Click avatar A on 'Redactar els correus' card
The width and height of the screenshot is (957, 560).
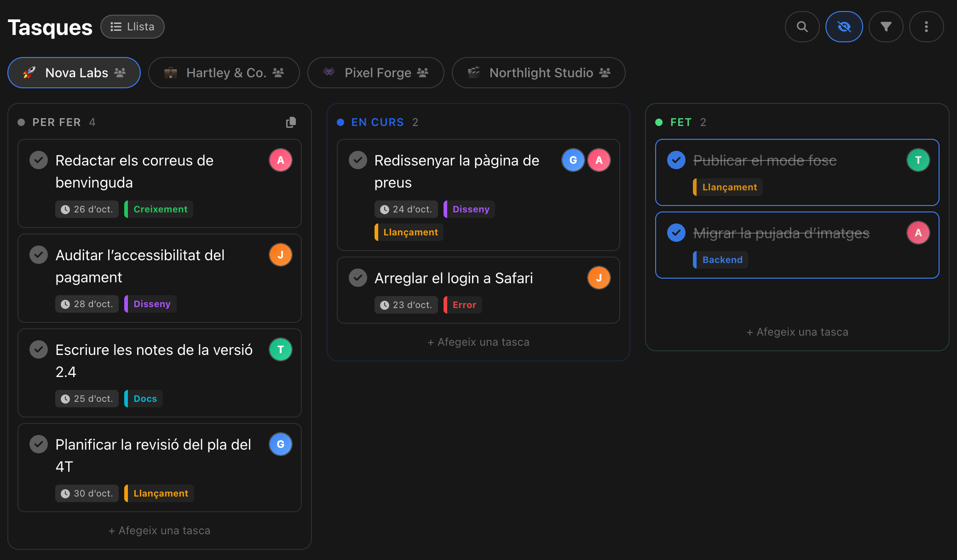tap(281, 160)
